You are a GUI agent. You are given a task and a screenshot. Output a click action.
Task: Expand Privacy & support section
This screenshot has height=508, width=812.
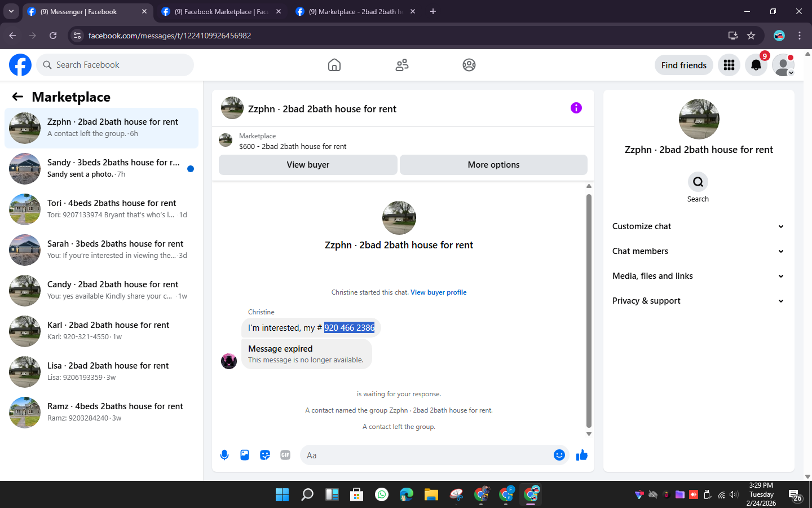tap(698, 301)
